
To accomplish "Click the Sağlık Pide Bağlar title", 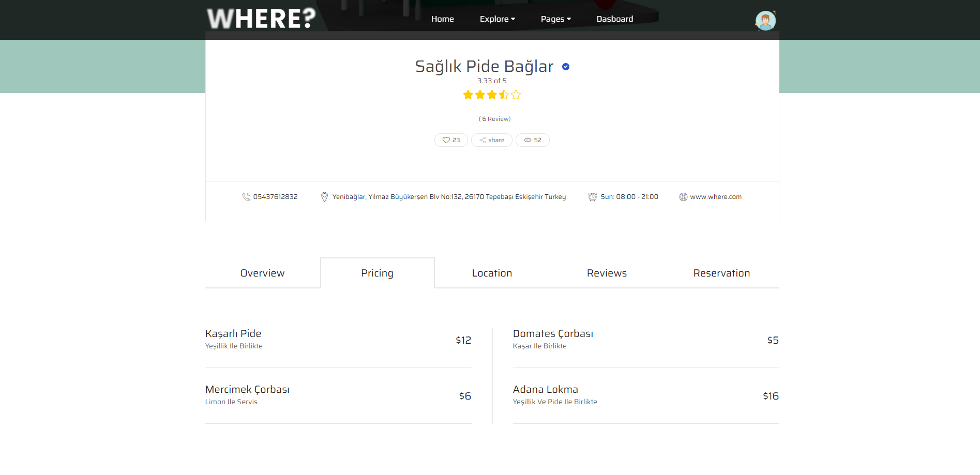I will coord(485,66).
